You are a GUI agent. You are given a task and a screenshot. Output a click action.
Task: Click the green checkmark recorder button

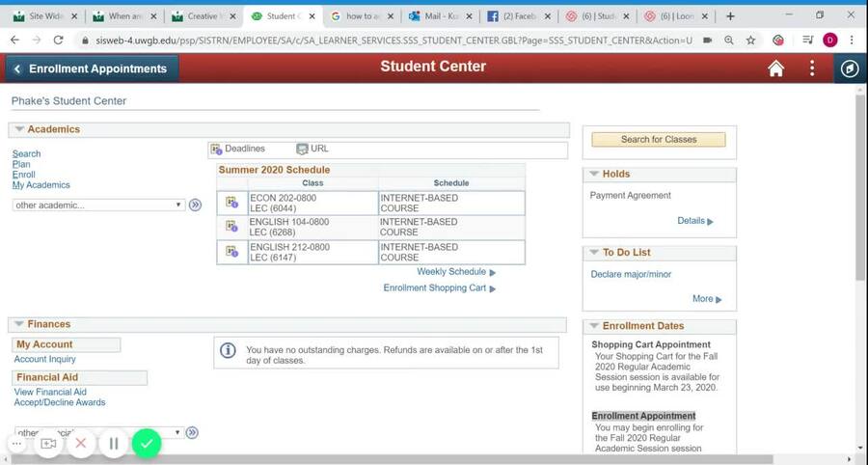(x=146, y=443)
